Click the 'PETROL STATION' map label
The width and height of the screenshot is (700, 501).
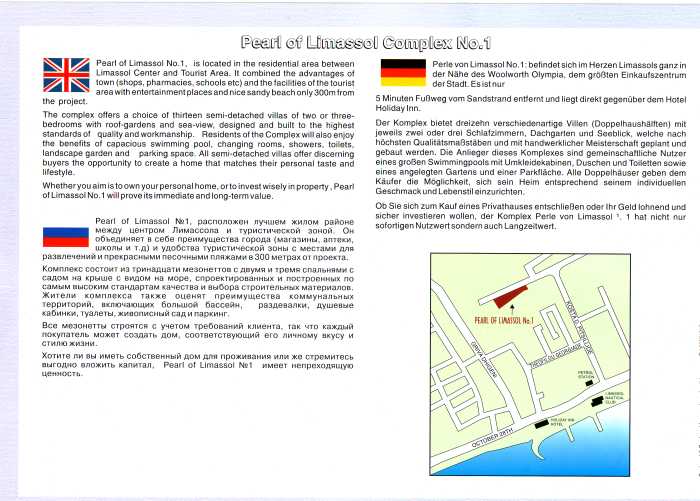coord(586,374)
